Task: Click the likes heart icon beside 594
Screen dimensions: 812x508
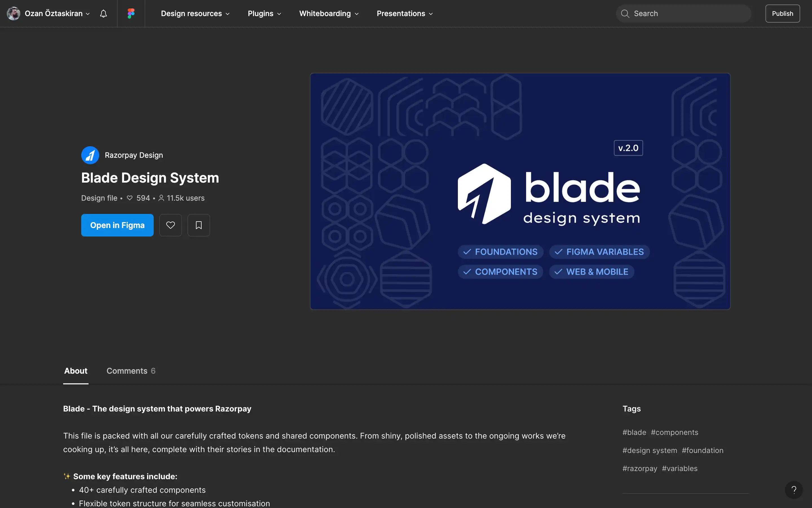Action: (x=129, y=198)
